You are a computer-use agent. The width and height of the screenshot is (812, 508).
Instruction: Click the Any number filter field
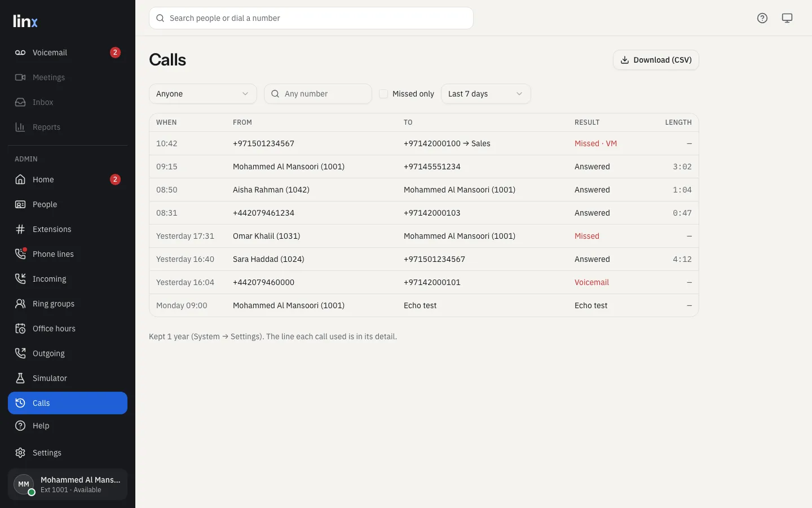318,94
